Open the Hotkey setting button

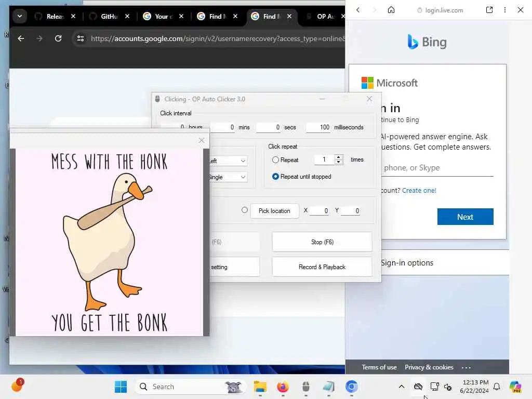click(x=234, y=267)
